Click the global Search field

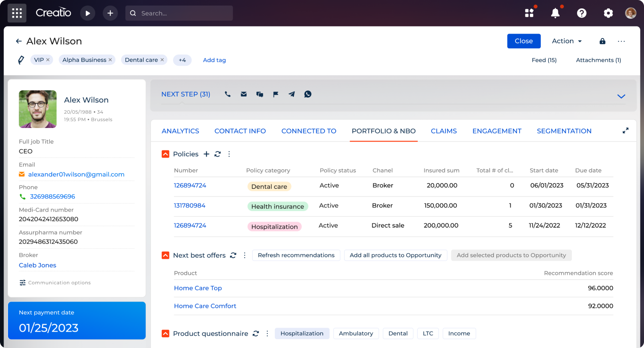tap(184, 13)
